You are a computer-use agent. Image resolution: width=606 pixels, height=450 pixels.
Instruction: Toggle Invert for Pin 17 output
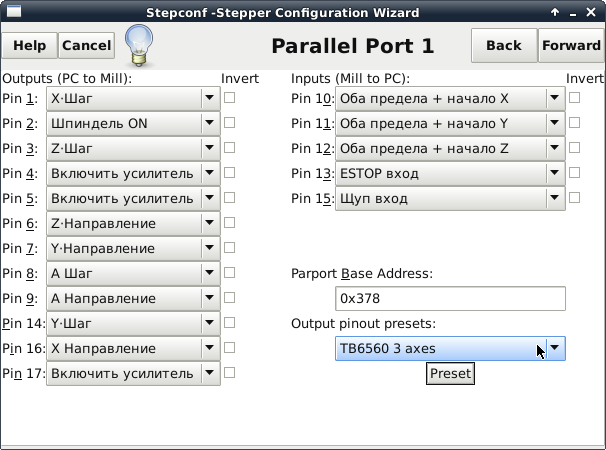pyautogui.click(x=230, y=373)
